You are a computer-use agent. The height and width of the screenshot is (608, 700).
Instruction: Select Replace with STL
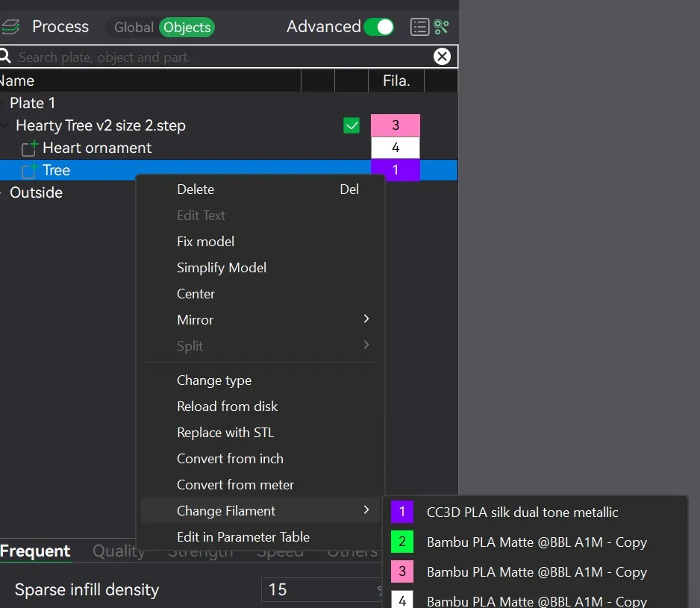point(260,433)
